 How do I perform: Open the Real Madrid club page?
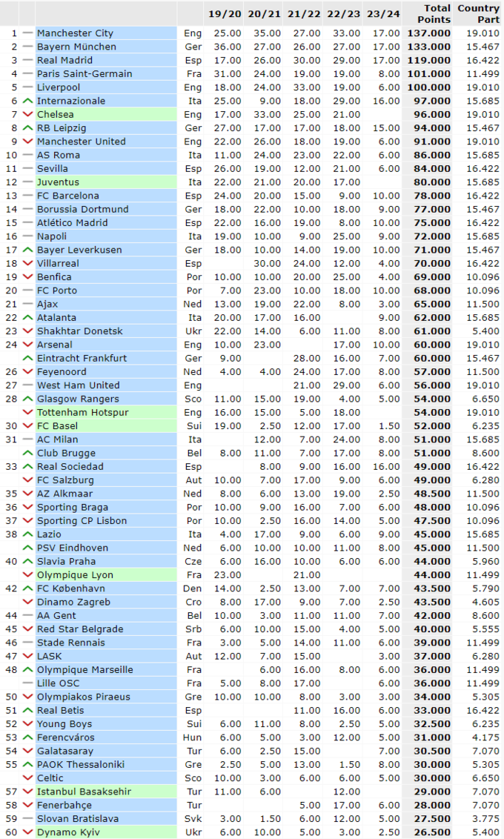[x=64, y=60]
